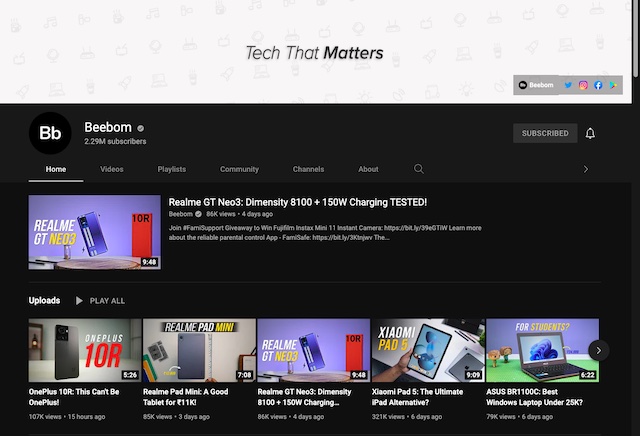Click the verified badge beside the Beebom channel name

click(140, 128)
